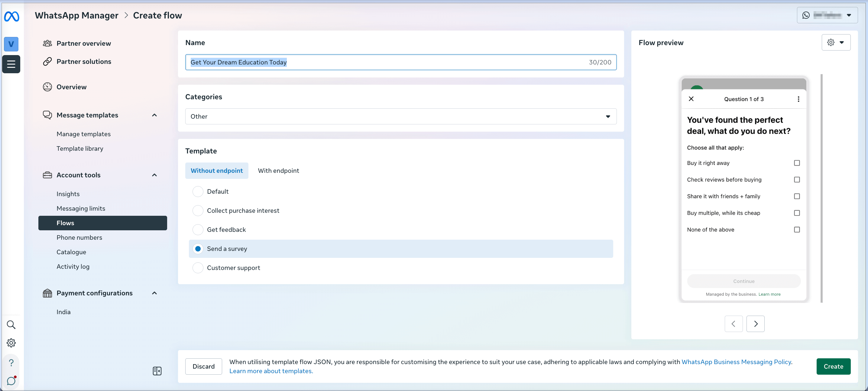Open Phone numbers in sidebar
Screen dimensions: 868x391
[x=79, y=238]
